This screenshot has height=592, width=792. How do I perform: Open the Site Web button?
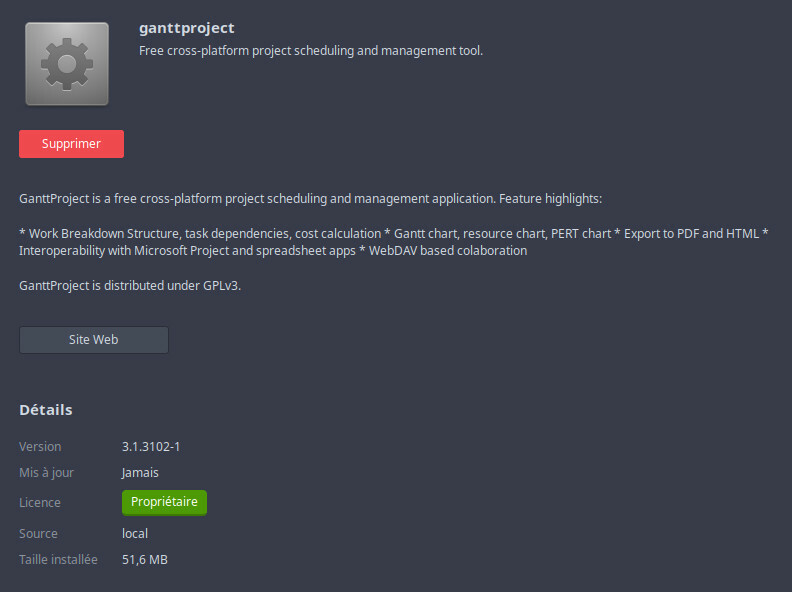point(94,340)
